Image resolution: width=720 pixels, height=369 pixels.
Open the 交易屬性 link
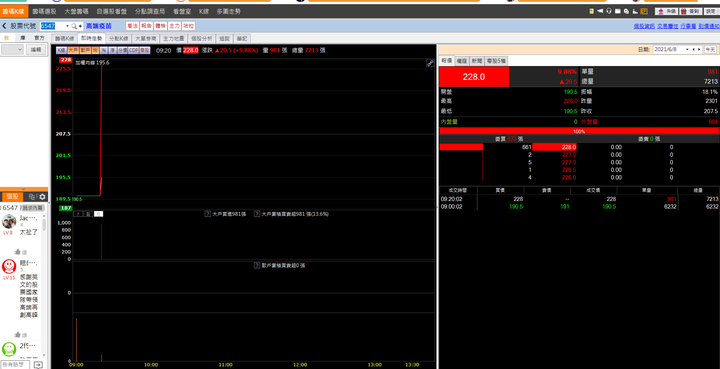pos(667,26)
